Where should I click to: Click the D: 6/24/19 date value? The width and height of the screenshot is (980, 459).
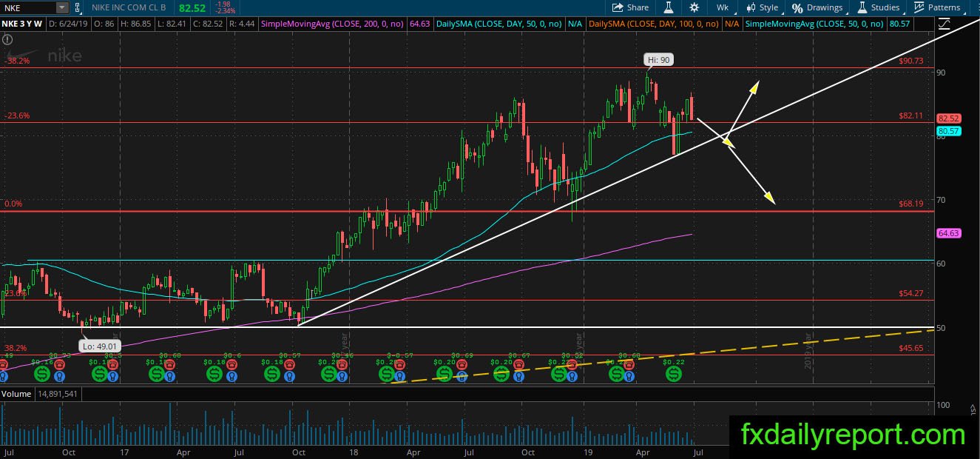point(68,24)
